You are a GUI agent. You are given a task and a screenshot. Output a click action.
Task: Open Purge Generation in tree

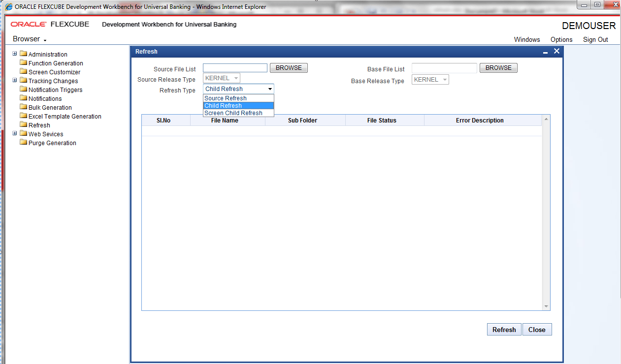pos(52,143)
